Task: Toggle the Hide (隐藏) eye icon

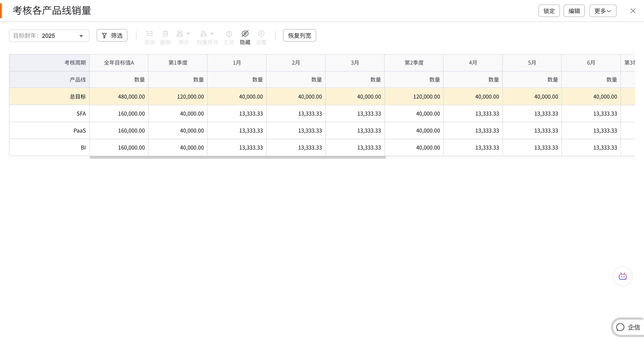Action: 245,34
